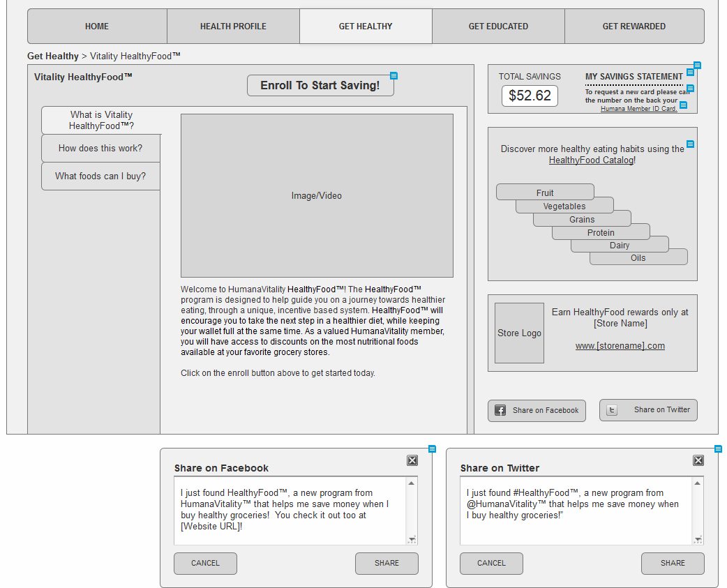Viewport: 727px width, 588px height.
Task: Click the Image/Video placeholder
Action: pos(317,195)
